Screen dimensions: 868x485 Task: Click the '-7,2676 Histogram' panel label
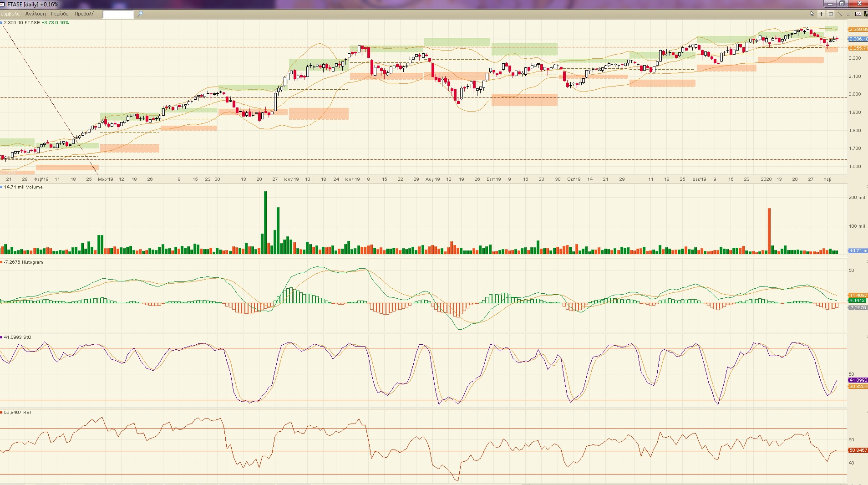coord(23,262)
